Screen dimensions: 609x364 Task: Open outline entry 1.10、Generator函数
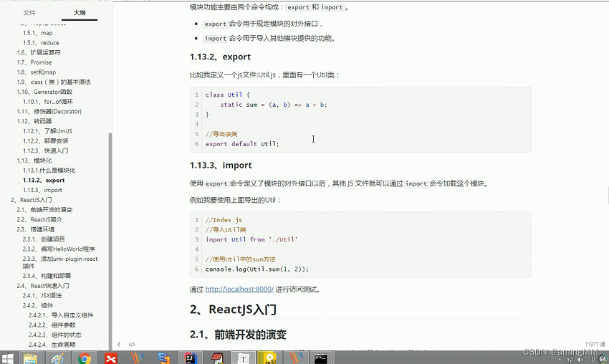(x=44, y=92)
